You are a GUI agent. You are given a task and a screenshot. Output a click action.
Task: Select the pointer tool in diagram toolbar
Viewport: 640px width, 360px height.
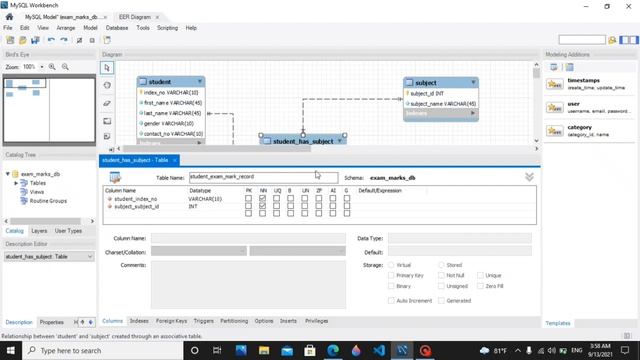click(107, 68)
